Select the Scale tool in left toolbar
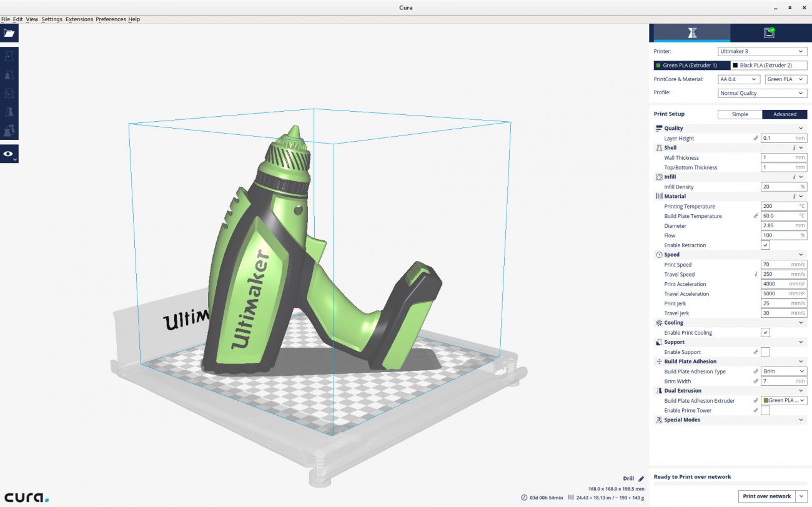The image size is (812, 507). coord(9,75)
